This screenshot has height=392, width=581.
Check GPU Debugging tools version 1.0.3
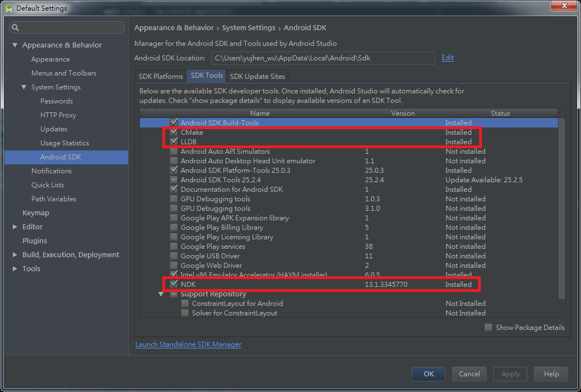(174, 199)
